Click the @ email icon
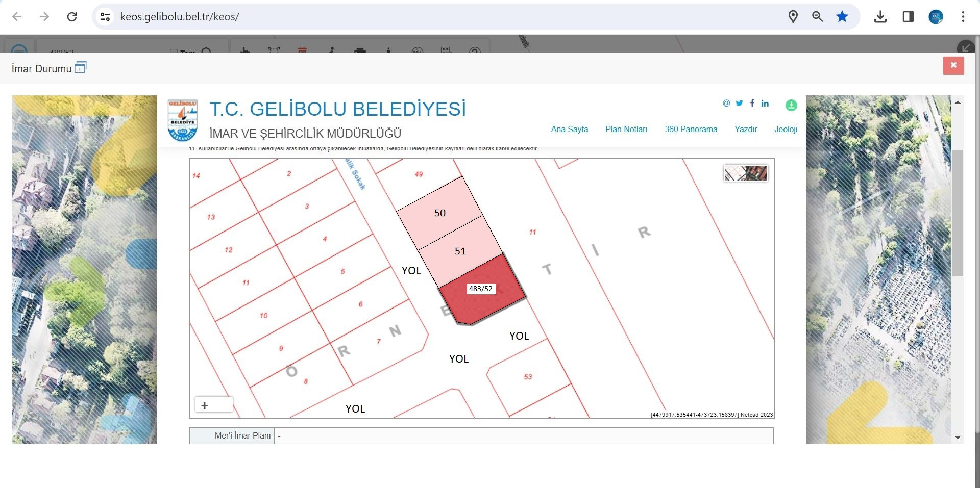980x488 pixels. click(726, 103)
